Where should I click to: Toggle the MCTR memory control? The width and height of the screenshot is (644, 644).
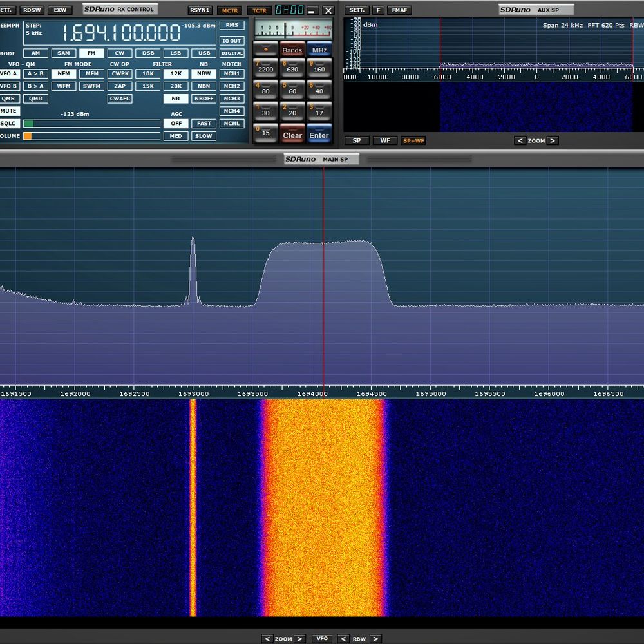(230, 10)
